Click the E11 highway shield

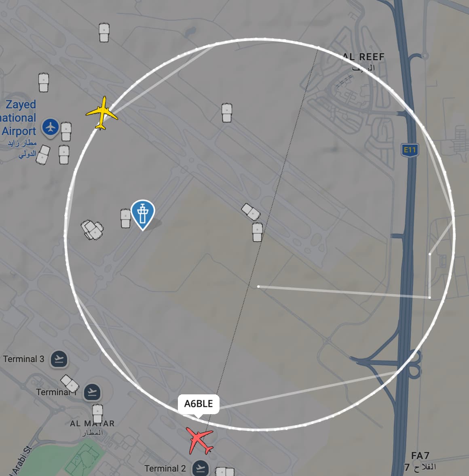(x=410, y=150)
